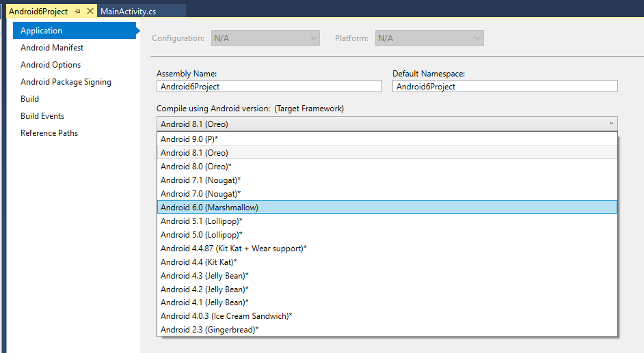Click the Default Namespace input field
This screenshot has height=353, width=644.
(505, 86)
